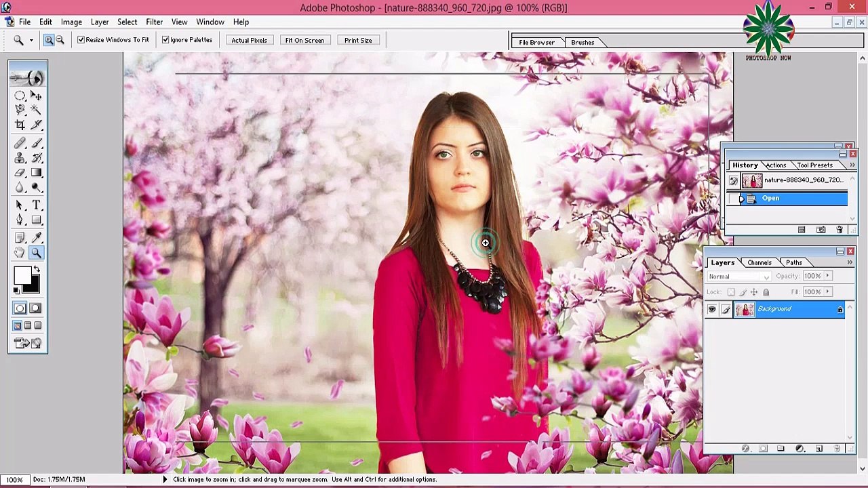Open the File Browser tab
This screenshot has height=488, width=868.
coord(537,43)
